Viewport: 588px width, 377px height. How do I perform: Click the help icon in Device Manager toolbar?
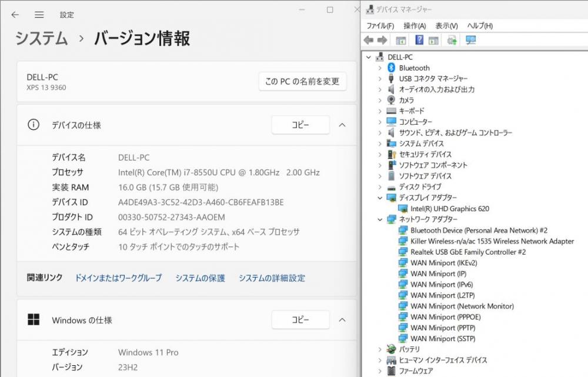(x=419, y=40)
